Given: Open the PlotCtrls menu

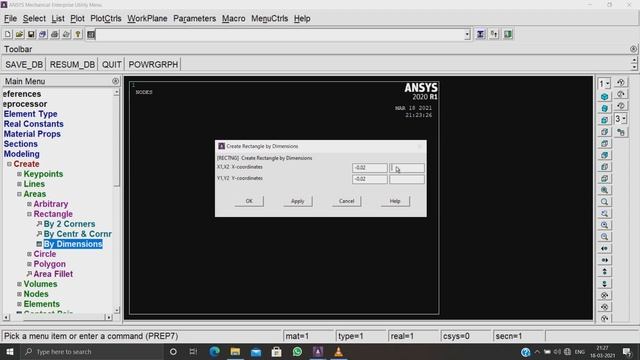Looking at the screenshot, I should coord(106,19).
